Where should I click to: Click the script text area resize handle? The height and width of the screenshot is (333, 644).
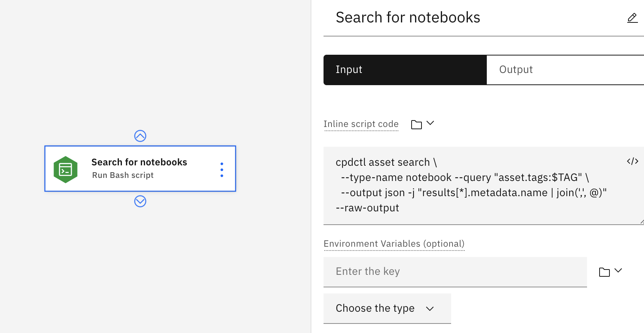tap(641, 222)
